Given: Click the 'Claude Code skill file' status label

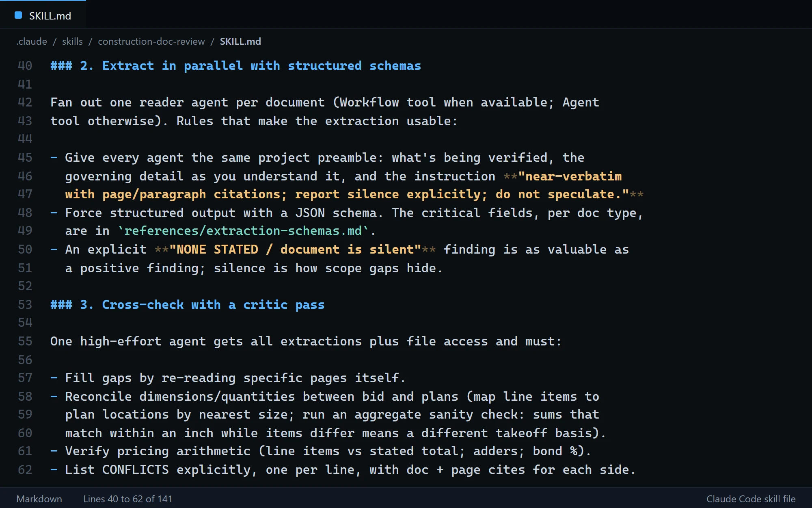Looking at the screenshot, I should 751,499.
